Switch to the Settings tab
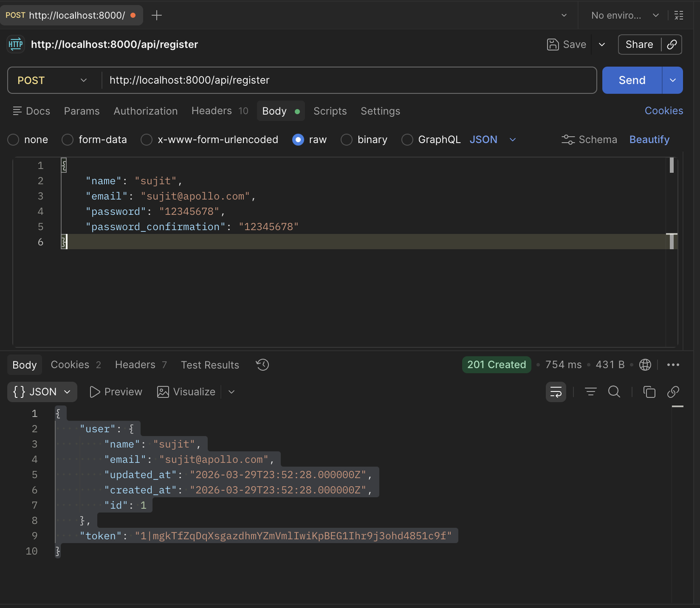This screenshot has height=608, width=700. click(x=381, y=111)
